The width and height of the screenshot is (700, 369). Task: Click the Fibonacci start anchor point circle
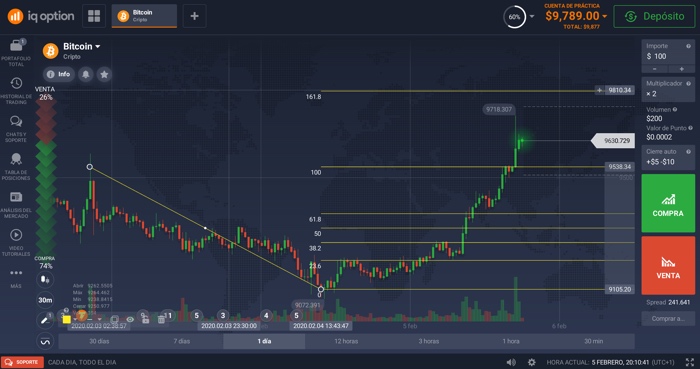point(90,167)
